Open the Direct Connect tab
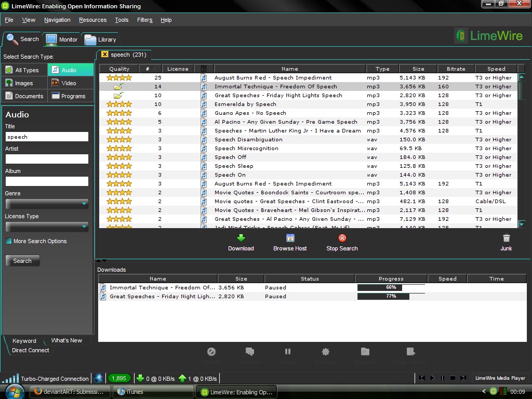532x399 pixels. [31, 350]
